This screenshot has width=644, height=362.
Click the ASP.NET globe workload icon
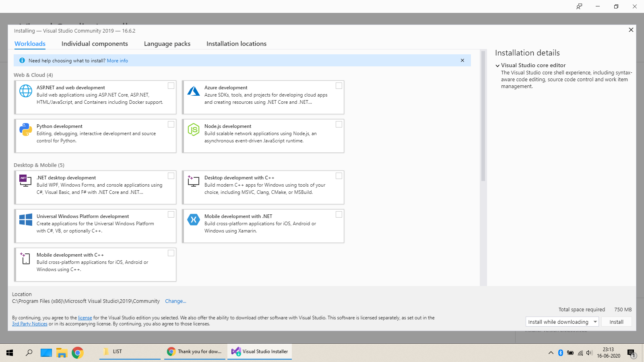click(26, 91)
